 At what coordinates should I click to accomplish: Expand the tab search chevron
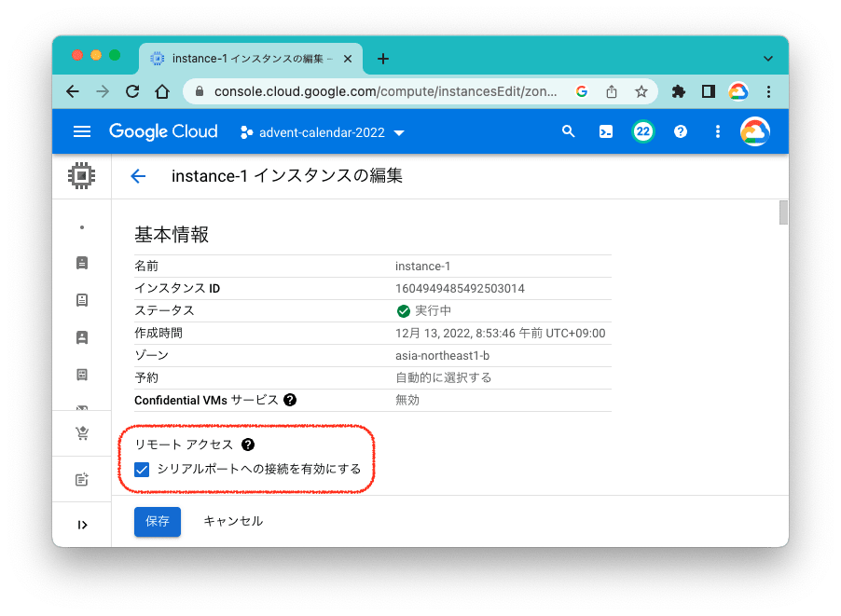[x=768, y=59]
